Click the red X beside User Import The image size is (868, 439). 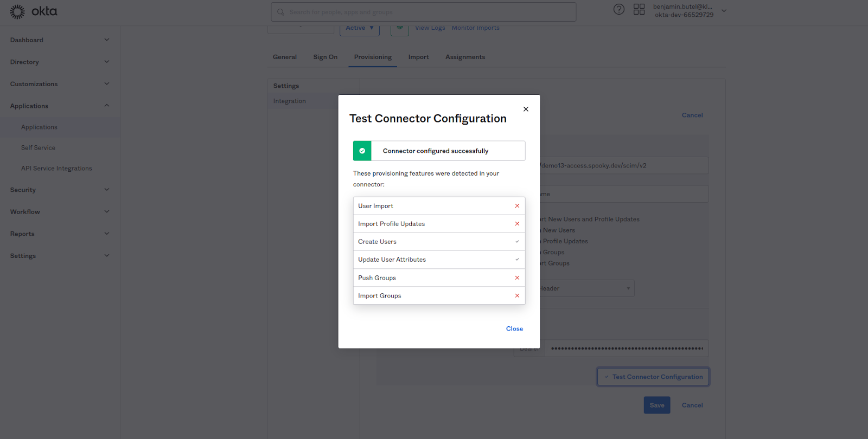click(x=517, y=206)
